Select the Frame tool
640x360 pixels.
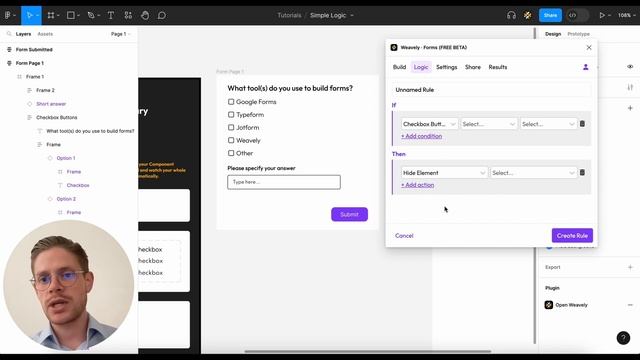(x=51, y=15)
